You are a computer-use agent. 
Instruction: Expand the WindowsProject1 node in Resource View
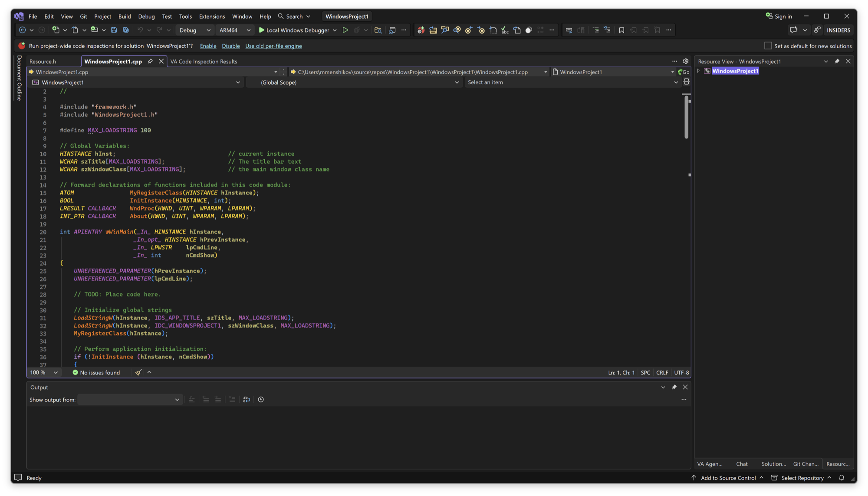[699, 71]
